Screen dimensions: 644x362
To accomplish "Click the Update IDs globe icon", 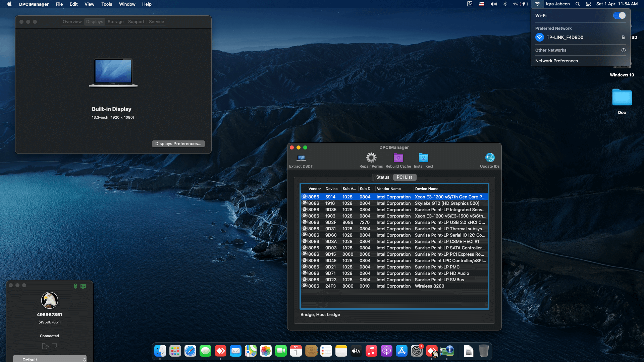I will [490, 158].
